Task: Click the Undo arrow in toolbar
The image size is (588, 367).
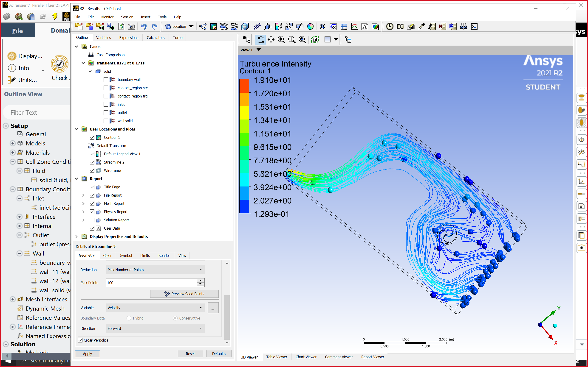Action: 144,26
